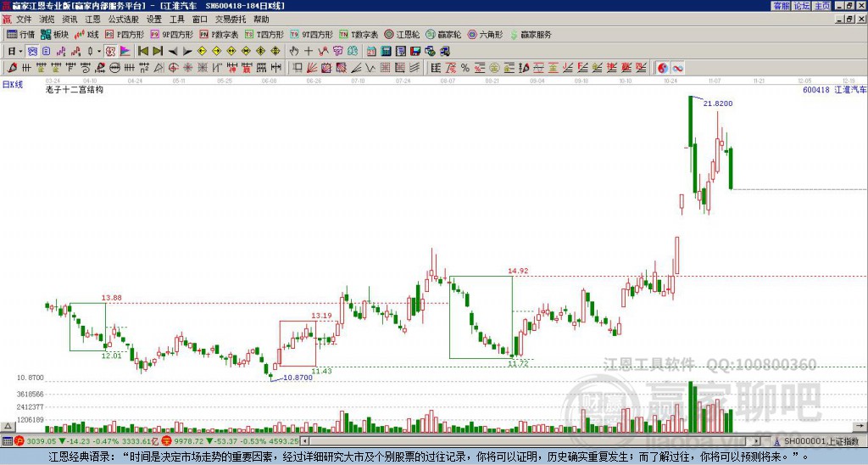Open the P四方形 tool
This screenshot has width=868, height=465.
pyautogui.click(x=125, y=34)
